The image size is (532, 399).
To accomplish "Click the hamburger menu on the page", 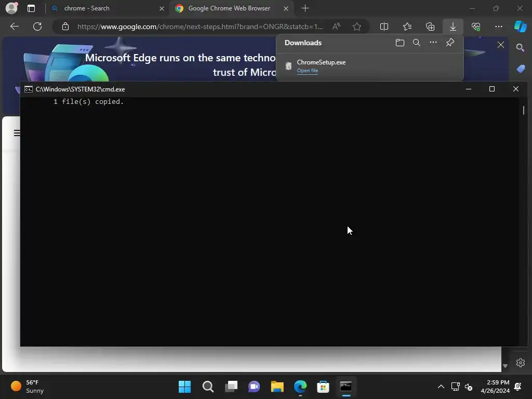I will 17,132.
